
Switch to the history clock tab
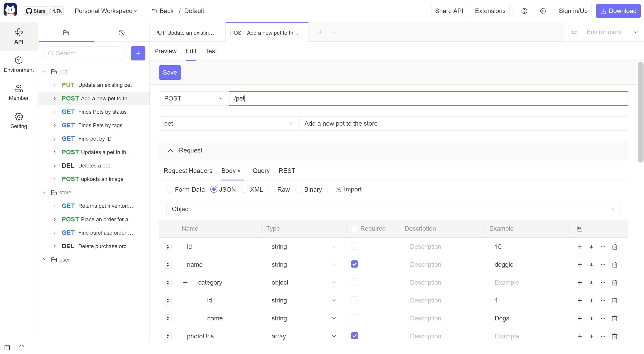pos(121,32)
